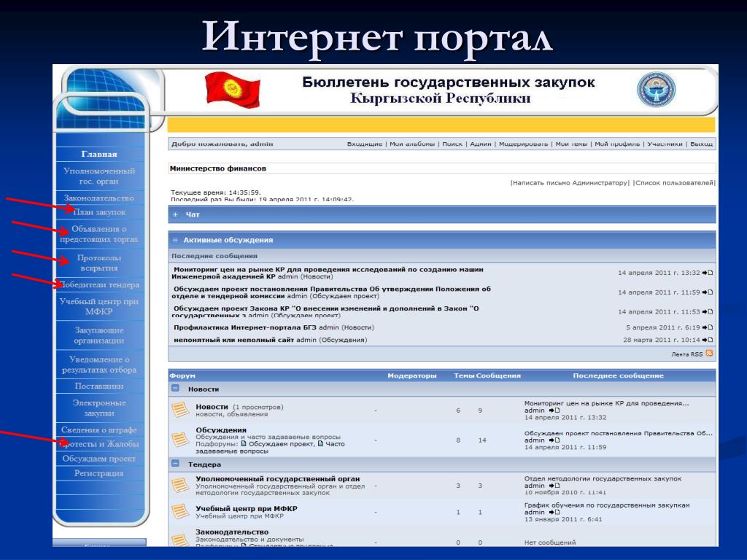Click the folder icon next to Обсуждения forum
The image size is (747, 560).
(x=180, y=439)
